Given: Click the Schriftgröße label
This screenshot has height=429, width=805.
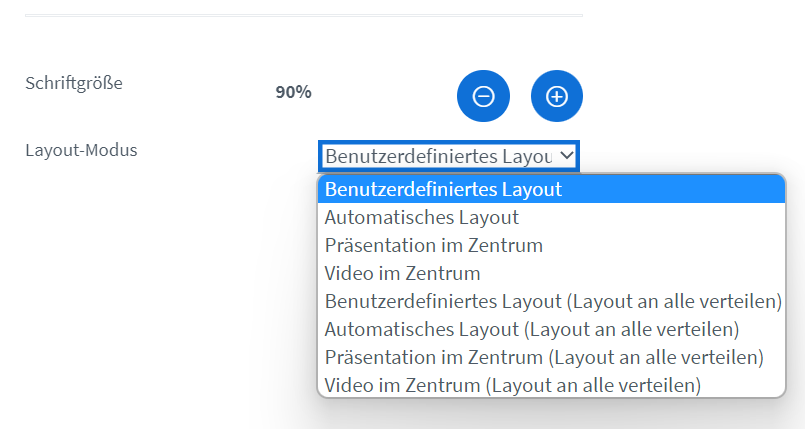Looking at the screenshot, I should [74, 83].
